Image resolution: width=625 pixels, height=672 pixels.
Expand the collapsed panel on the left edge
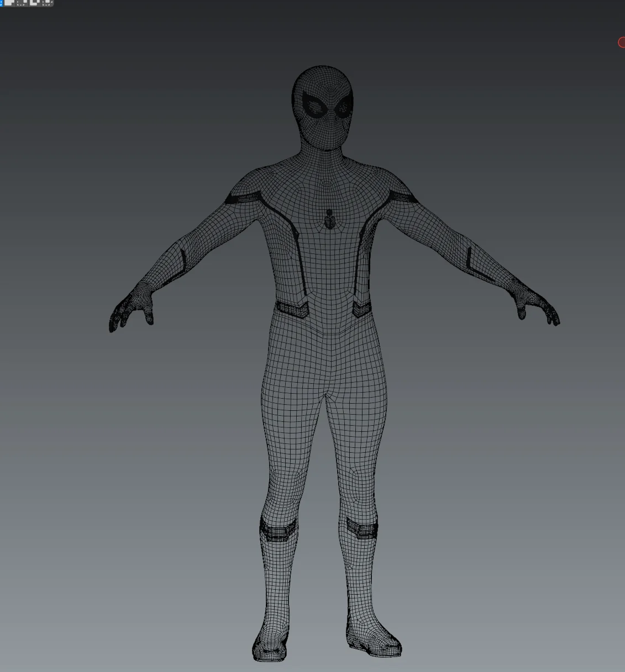[2, 3]
